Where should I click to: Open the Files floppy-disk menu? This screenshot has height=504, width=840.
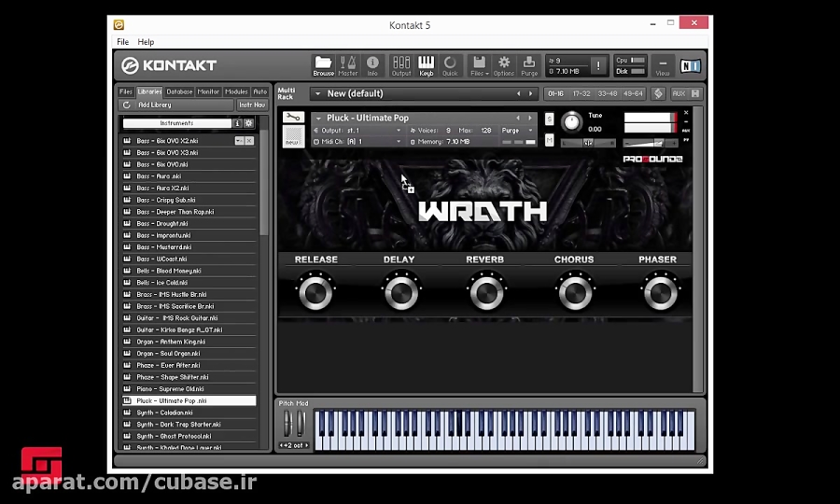coord(479,66)
